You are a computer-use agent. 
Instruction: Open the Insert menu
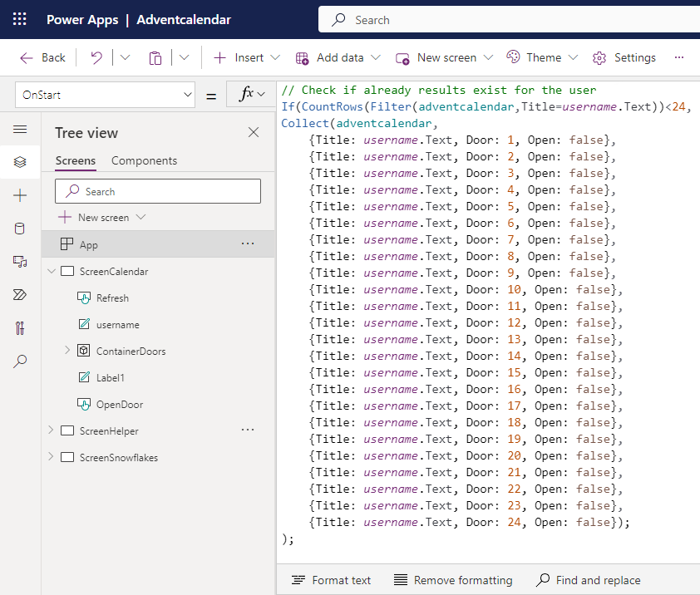tap(247, 57)
